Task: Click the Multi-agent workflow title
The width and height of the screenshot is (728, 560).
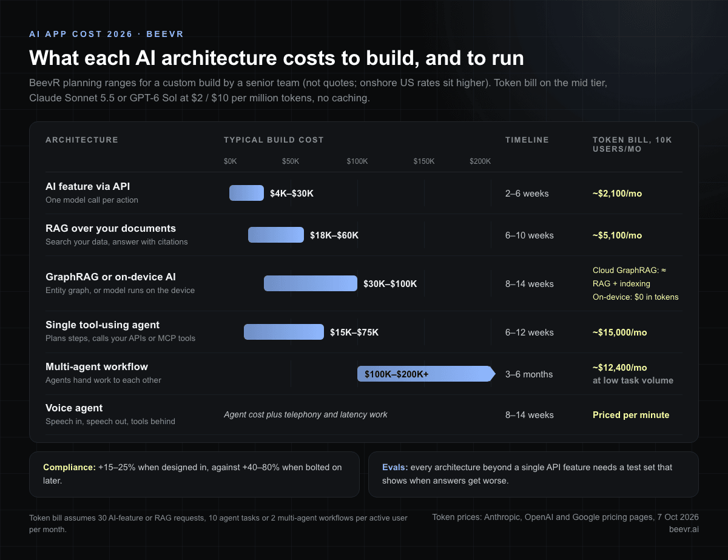Action: [x=96, y=367]
